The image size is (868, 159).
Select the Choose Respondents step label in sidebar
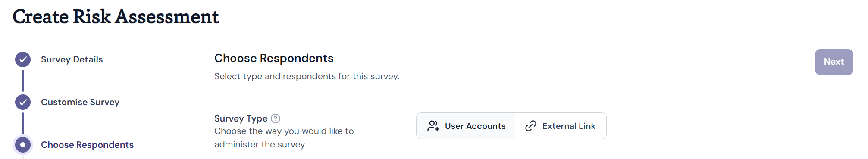[x=87, y=145]
